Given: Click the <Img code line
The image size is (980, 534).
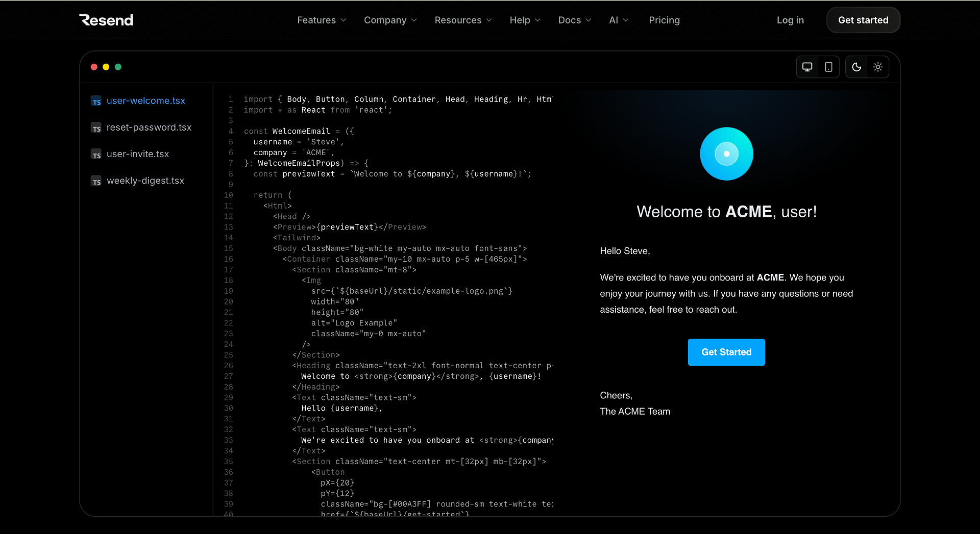Looking at the screenshot, I should click(311, 281).
